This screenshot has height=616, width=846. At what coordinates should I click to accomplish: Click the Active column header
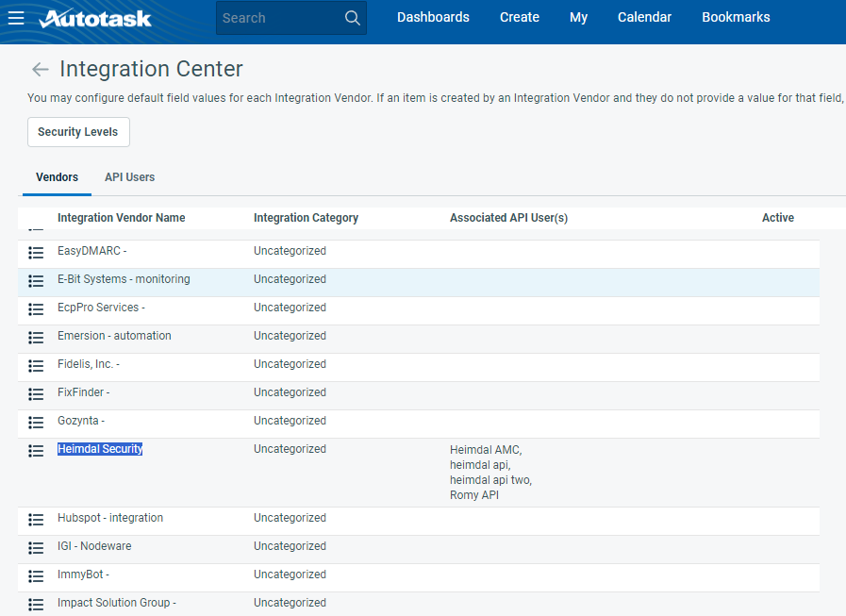coord(777,218)
